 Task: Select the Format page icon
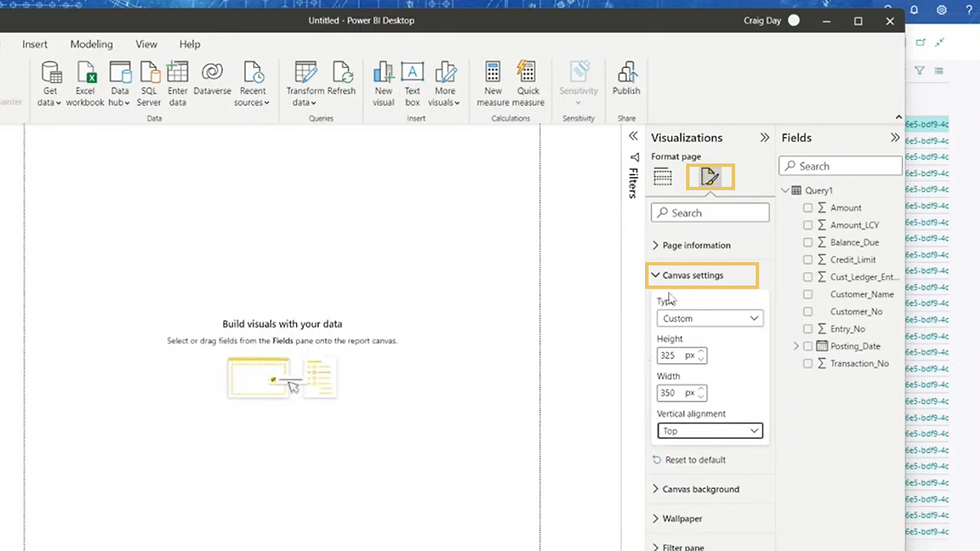pyautogui.click(x=710, y=177)
